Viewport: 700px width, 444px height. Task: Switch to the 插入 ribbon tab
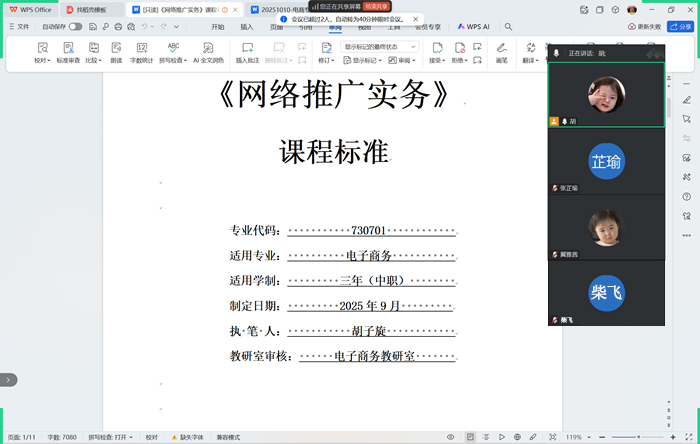[x=247, y=27]
